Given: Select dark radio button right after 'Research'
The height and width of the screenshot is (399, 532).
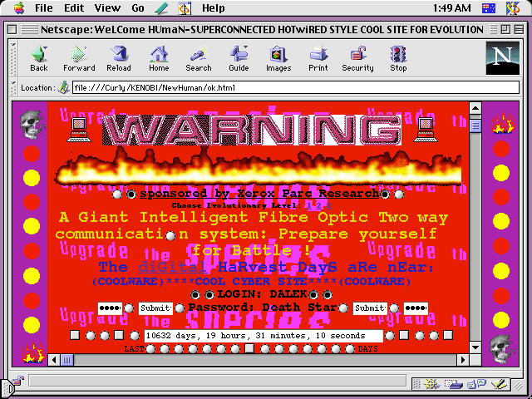Looking at the screenshot, I should [x=385, y=195].
